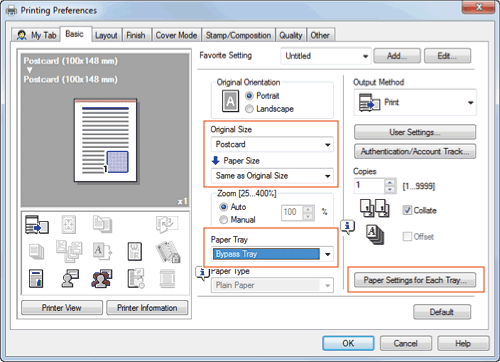Click the print output icon in feature grid
Viewport: 500px width, 362px height.
click(x=37, y=225)
